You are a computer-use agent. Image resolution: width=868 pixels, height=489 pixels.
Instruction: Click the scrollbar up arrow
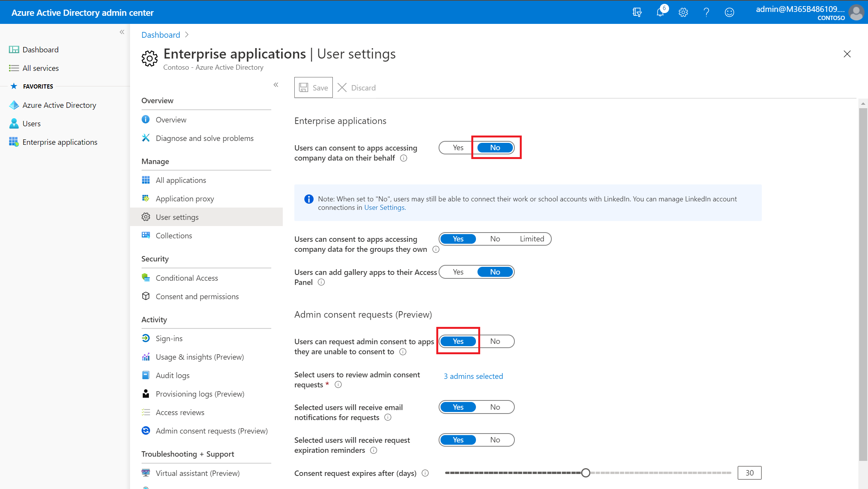[863, 103]
